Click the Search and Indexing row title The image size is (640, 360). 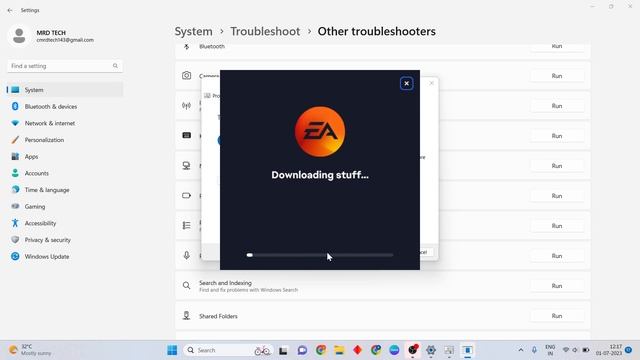[x=225, y=283]
